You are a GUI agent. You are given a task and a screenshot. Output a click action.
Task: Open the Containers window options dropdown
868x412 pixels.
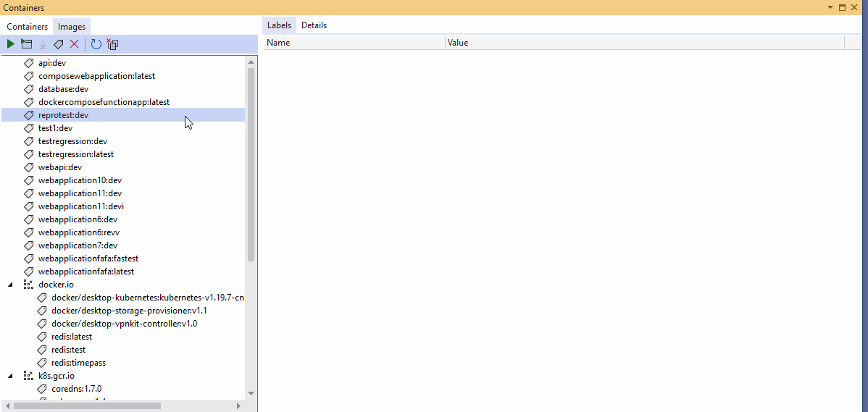coord(830,7)
